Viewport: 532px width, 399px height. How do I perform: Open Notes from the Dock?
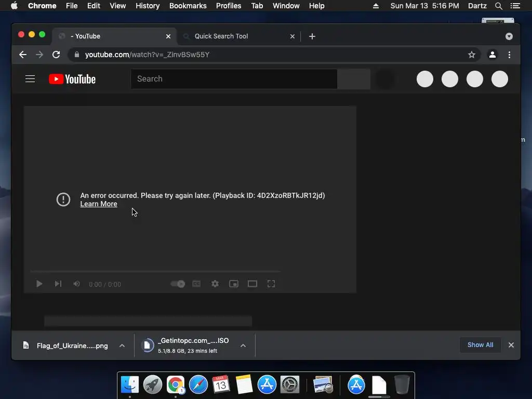tap(244, 385)
